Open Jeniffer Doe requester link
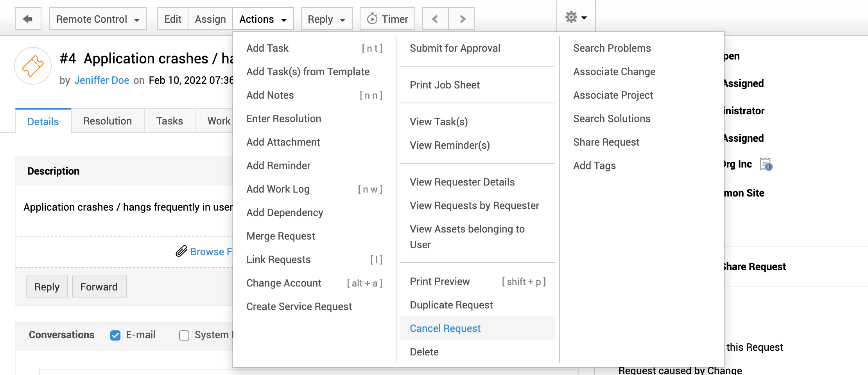868x375 pixels. click(102, 80)
